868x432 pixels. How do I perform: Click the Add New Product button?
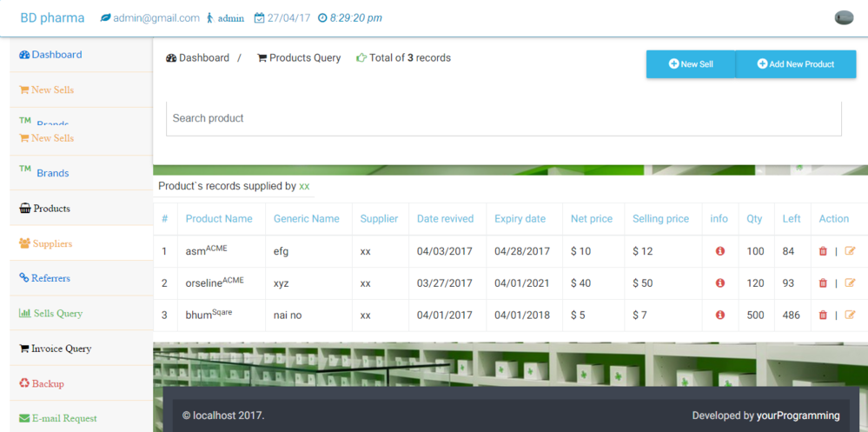tap(795, 64)
